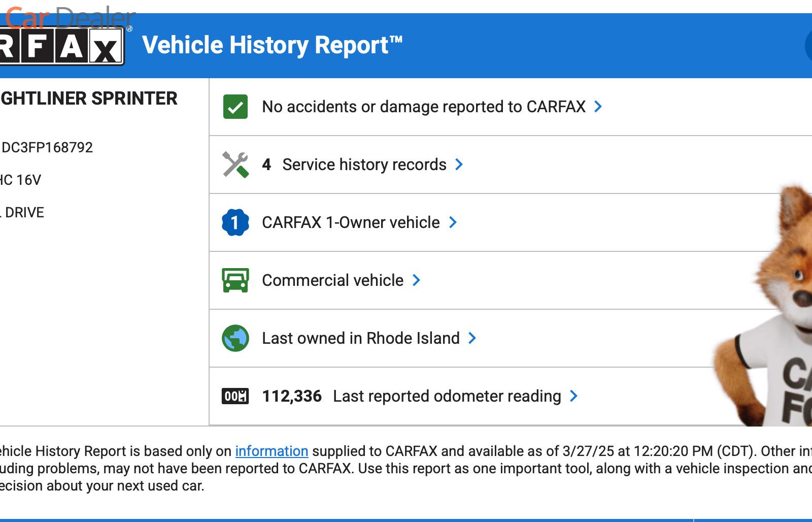
Task: Expand the chevron after No accidents reported
Action: point(598,107)
